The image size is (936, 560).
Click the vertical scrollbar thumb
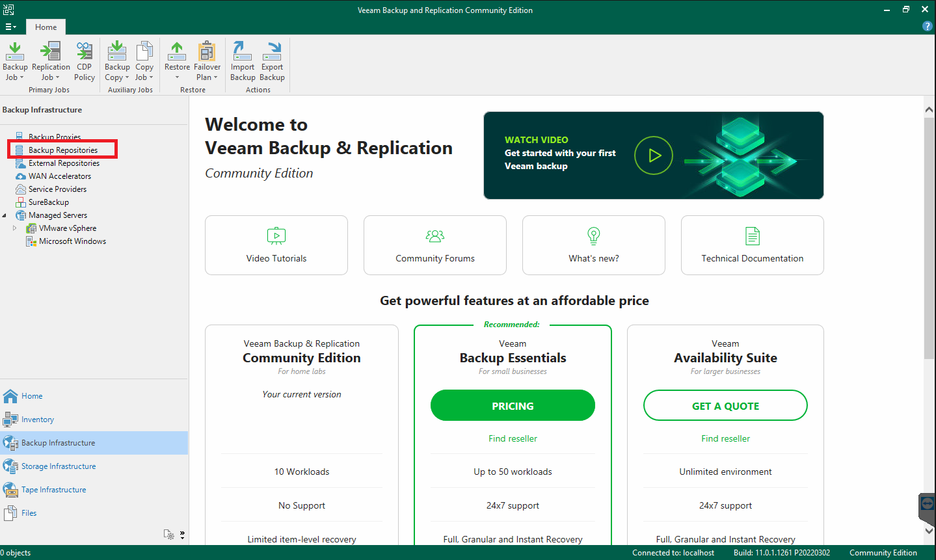coord(929,237)
